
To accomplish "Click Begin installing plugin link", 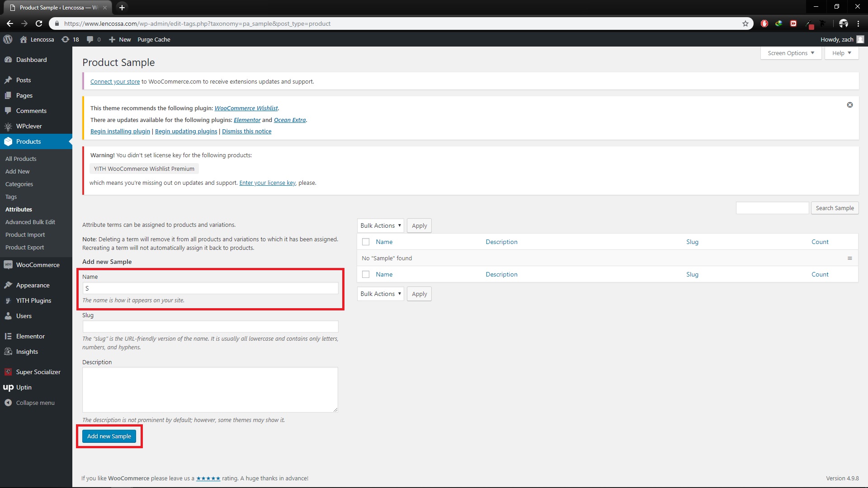I will [x=120, y=131].
